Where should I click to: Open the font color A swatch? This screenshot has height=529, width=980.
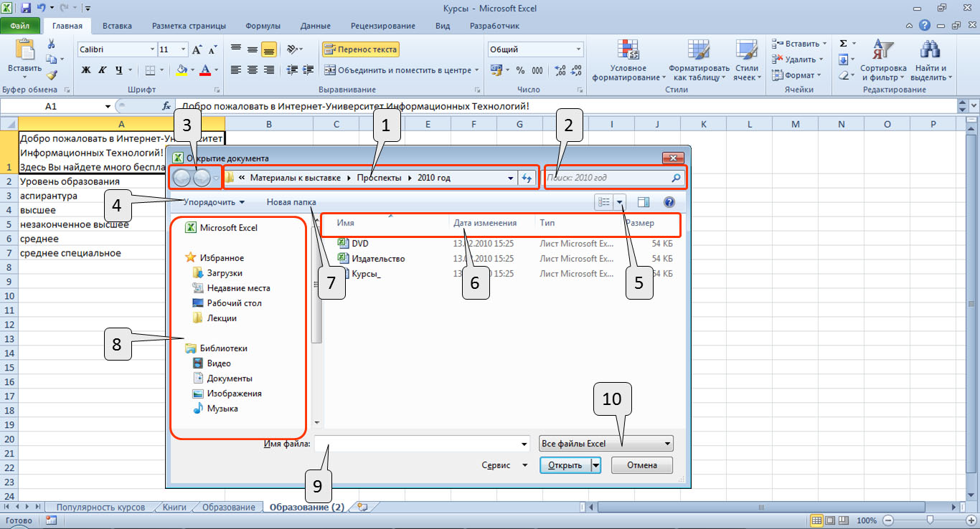coord(205,70)
